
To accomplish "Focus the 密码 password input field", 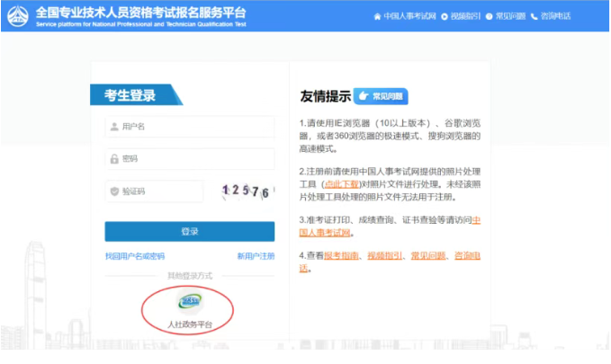I will click(x=190, y=159).
